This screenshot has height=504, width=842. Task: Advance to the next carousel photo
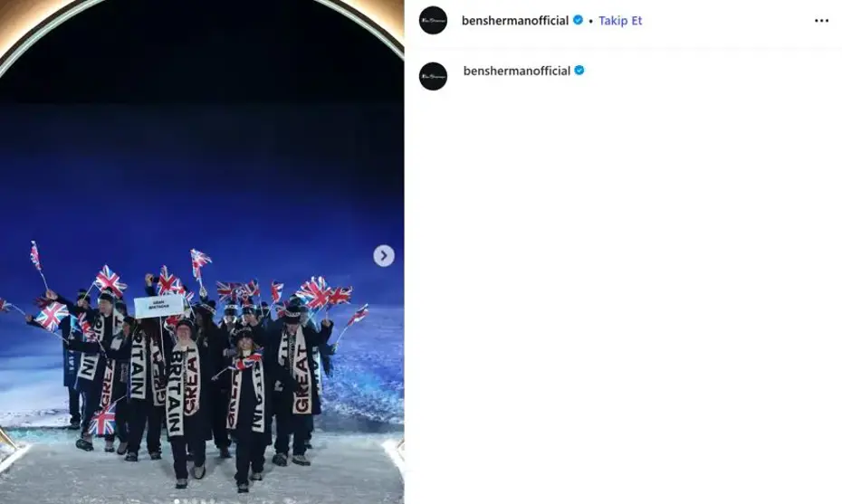[x=383, y=255]
